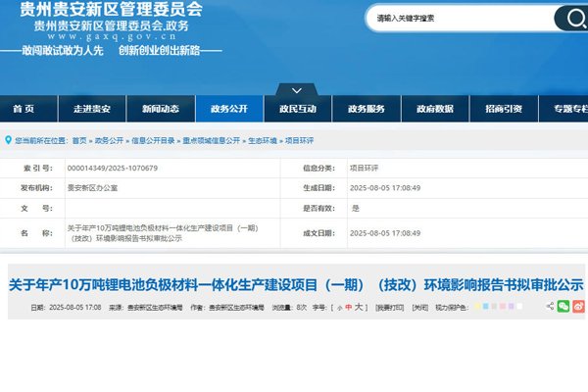Open the 专题专栏 navigation tab
This screenshot has width=588, height=392.
click(x=563, y=109)
